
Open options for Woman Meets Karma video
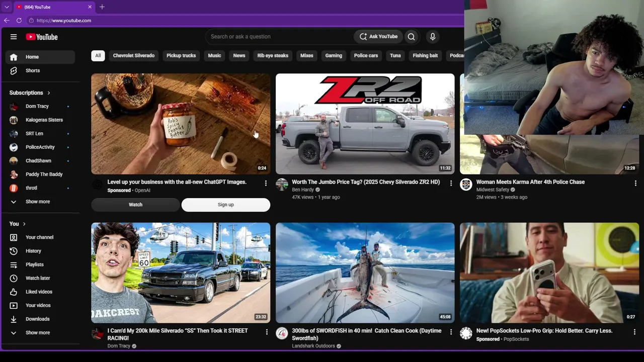coord(635,184)
